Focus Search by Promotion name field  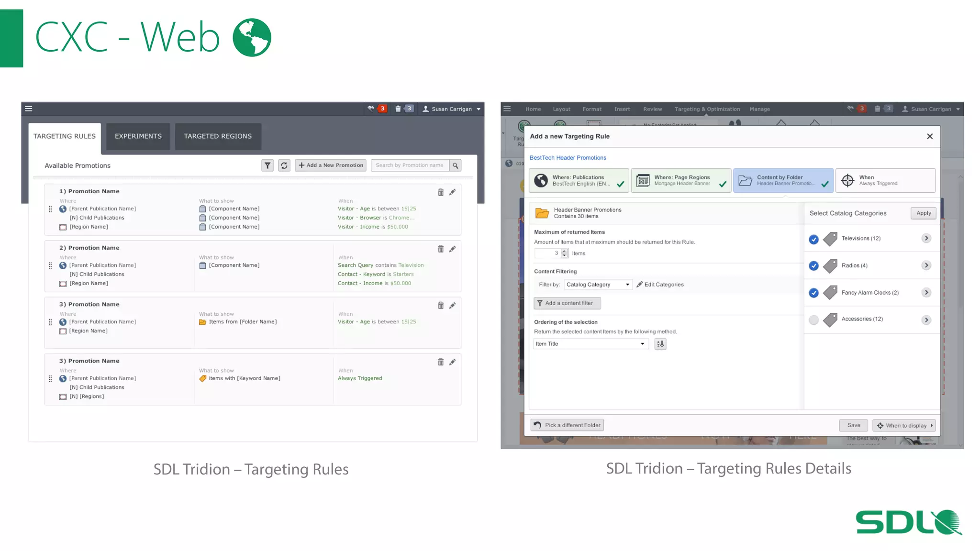[x=410, y=165]
